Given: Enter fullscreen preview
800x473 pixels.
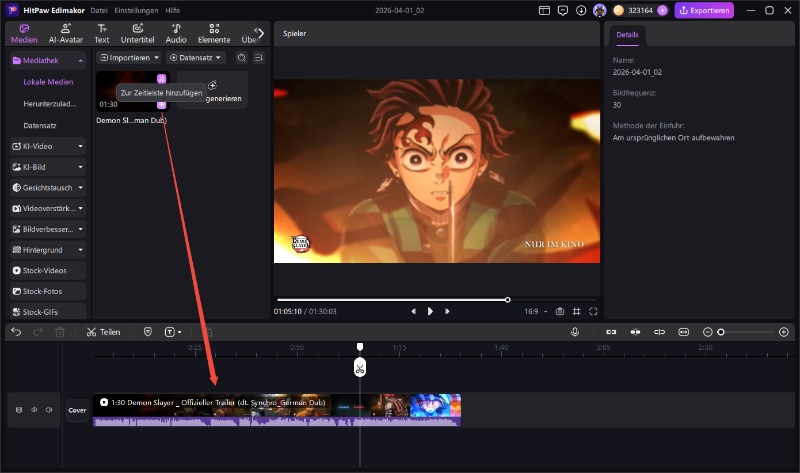Looking at the screenshot, I should 593,311.
